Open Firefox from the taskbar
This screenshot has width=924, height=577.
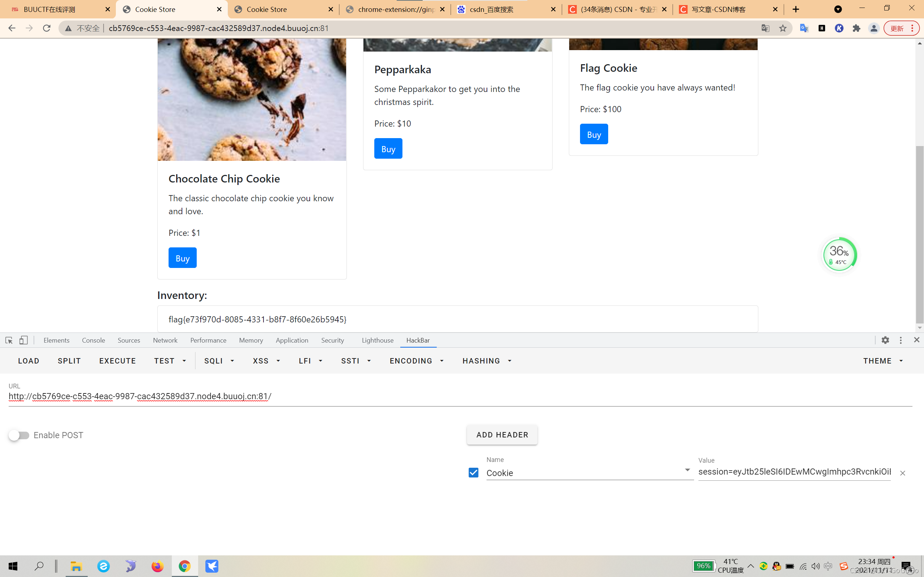tap(157, 566)
